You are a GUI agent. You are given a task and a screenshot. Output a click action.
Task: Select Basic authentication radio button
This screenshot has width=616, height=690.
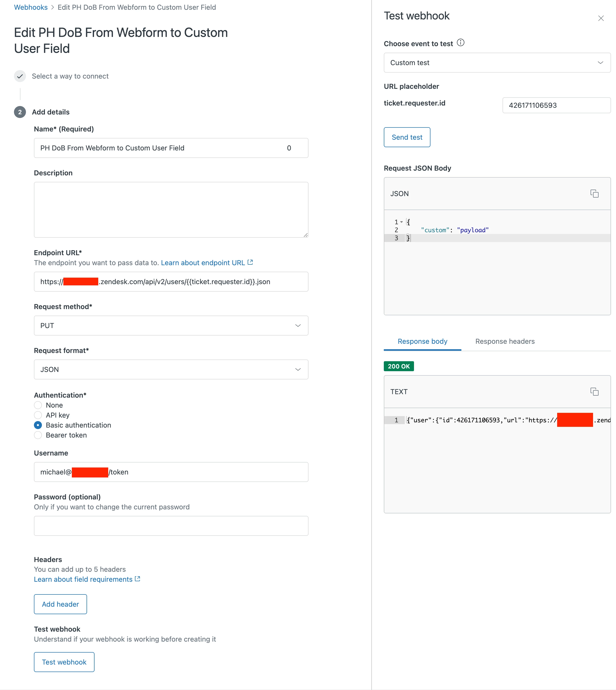pyautogui.click(x=38, y=425)
